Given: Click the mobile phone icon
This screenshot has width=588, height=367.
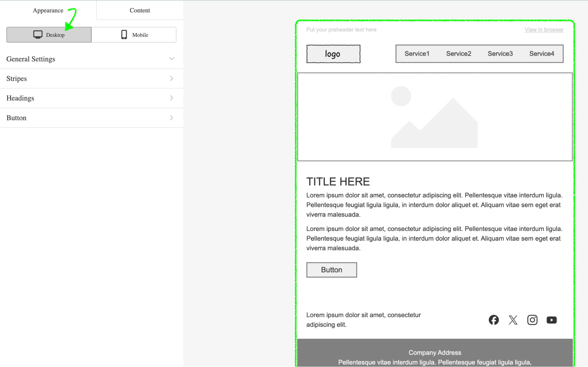Looking at the screenshot, I should (x=124, y=35).
